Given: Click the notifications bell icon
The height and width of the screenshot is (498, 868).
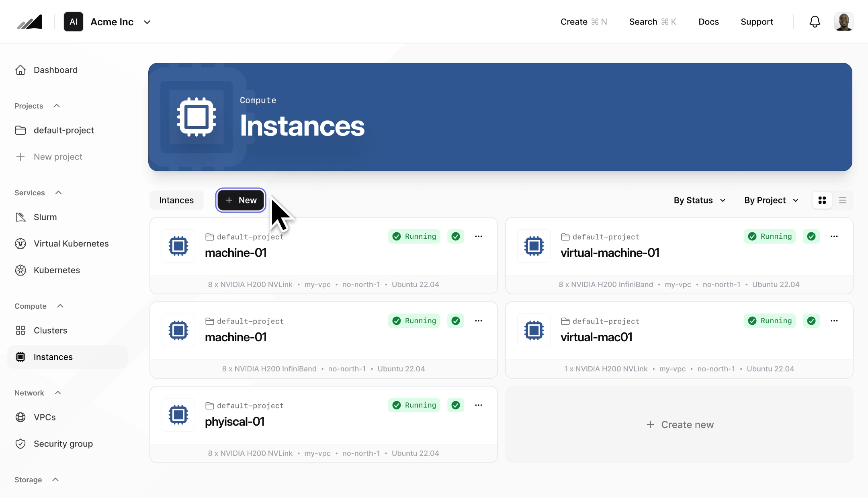Looking at the screenshot, I should click(x=815, y=21).
